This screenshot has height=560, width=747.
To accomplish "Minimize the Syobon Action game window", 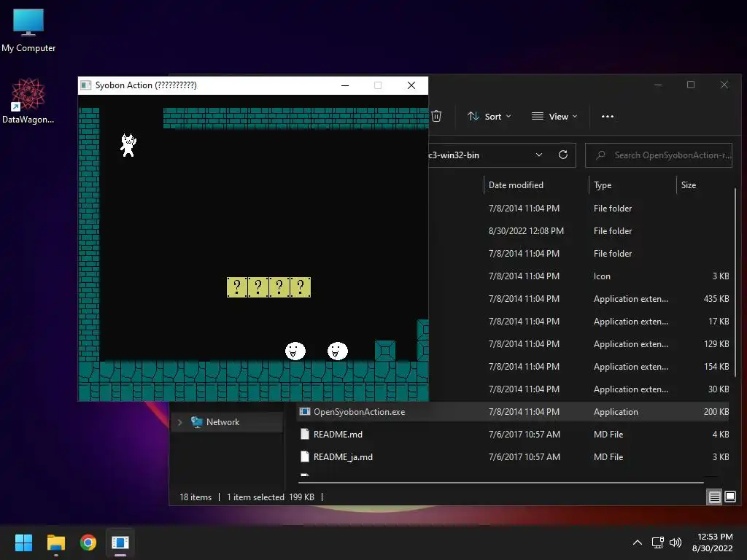I will pos(345,85).
